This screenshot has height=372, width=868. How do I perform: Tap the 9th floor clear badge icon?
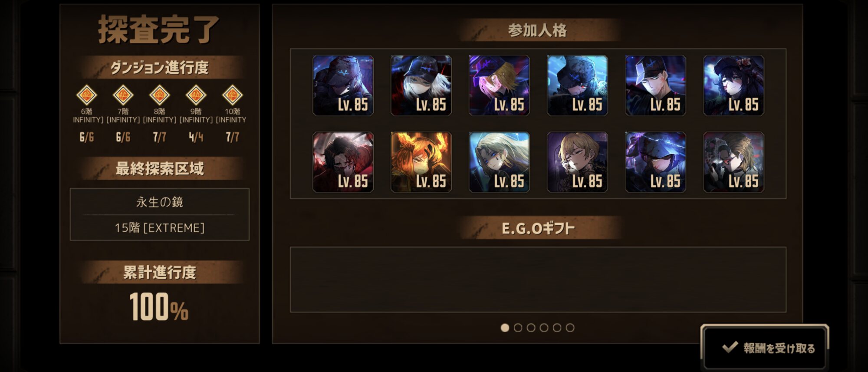[196, 95]
